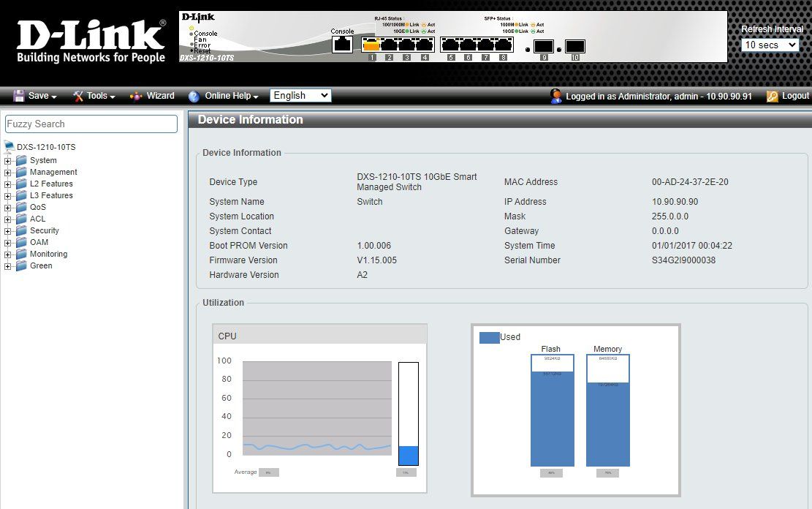Click SFP+ port 9 on switch panel
Image resolution: width=812 pixels, height=509 pixels.
(x=543, y=47)
